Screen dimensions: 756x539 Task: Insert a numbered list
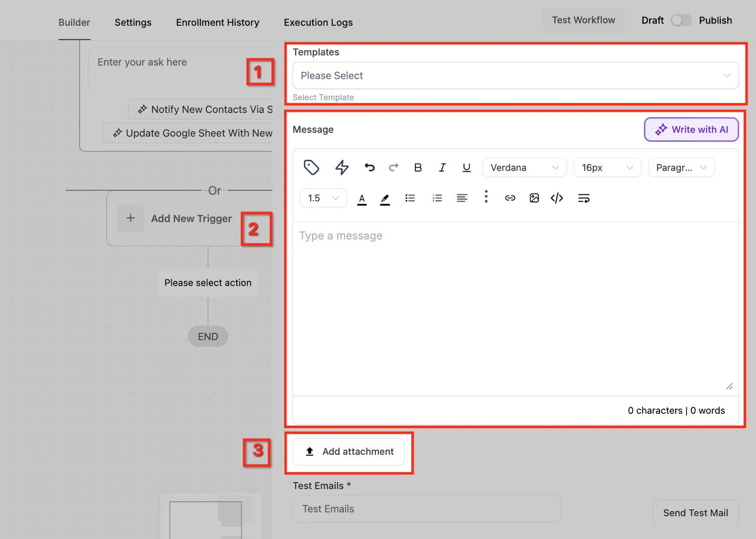(437, 198)
